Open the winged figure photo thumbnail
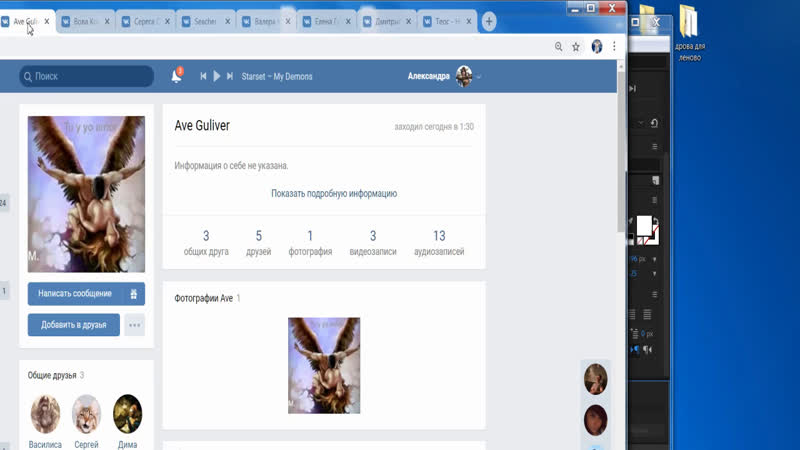This screenshot has height=450, width=800. pyautogui.click(x=324, y=365)
